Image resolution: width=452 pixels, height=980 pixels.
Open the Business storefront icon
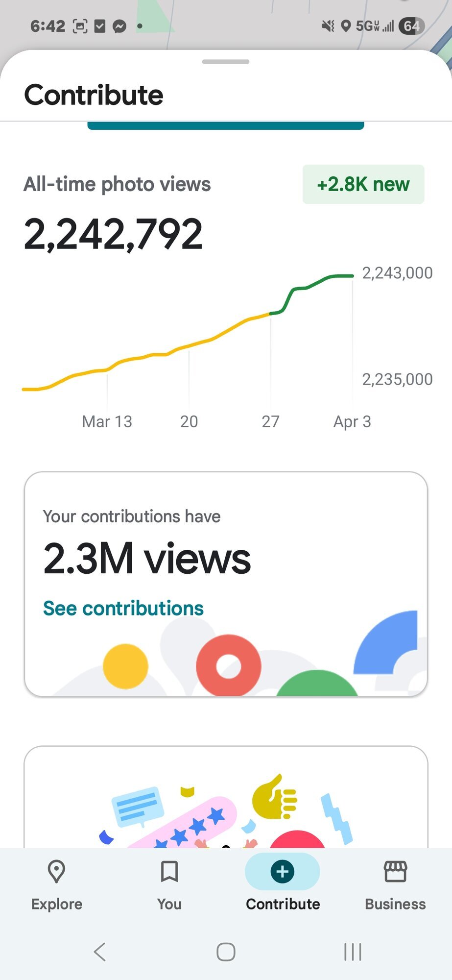(x=395, y=871)
